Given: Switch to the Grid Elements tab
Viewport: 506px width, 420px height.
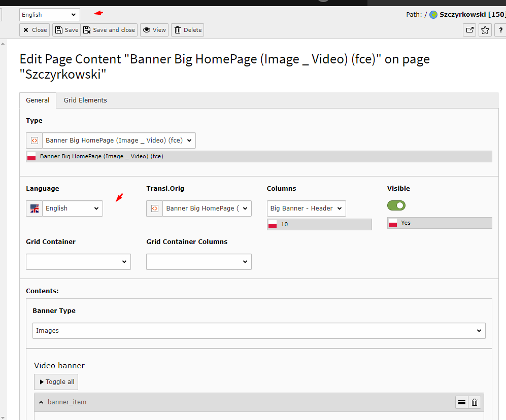Looking at the screenshot, I should 85,100.
